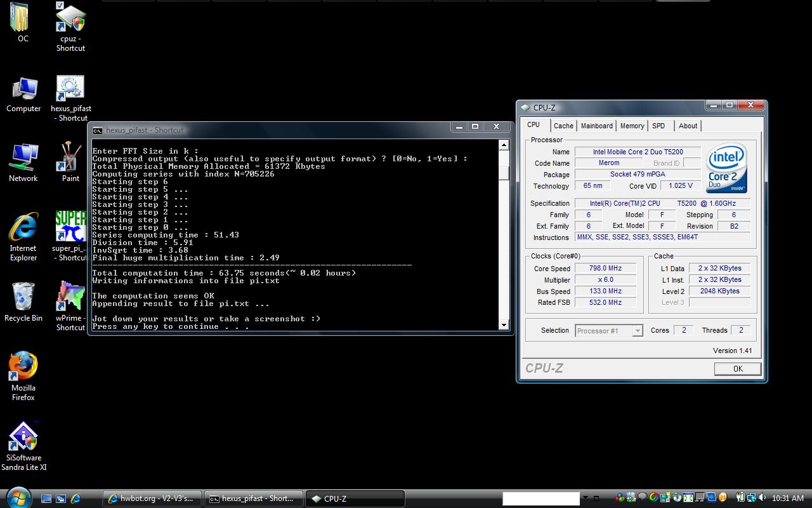Click the Package value Socket 479 mPGA
This screenshot has width=812, height=508.
coord(638,175)
